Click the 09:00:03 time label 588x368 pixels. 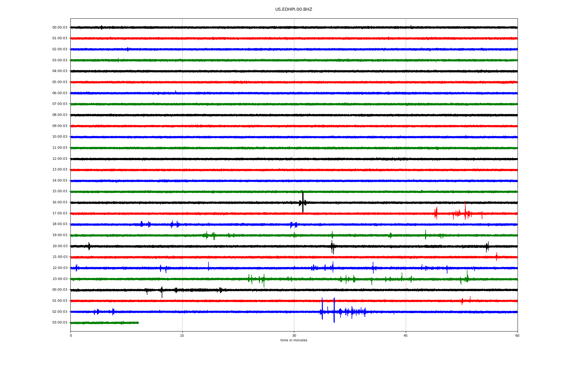(x=60, y=126)
